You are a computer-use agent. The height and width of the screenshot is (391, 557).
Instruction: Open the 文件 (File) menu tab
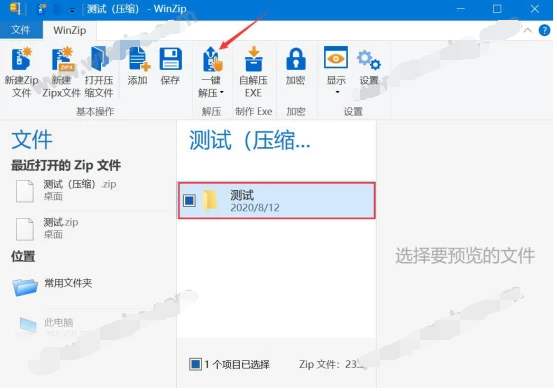click(x=21, y=30)
